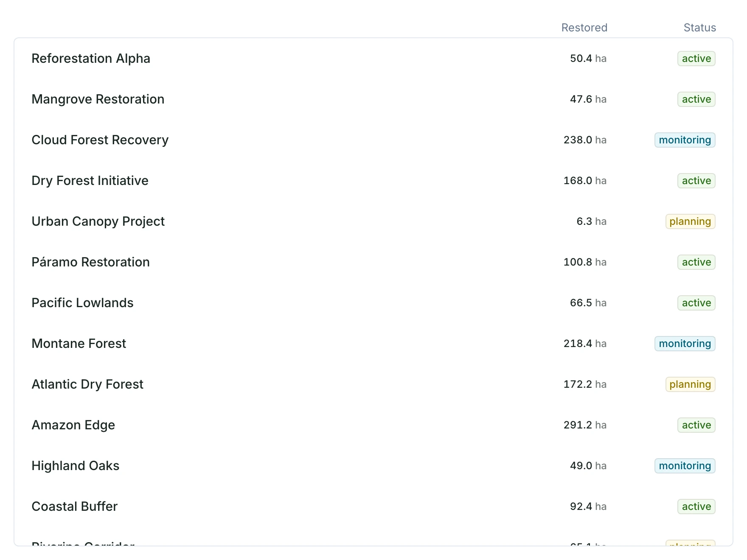Select active badge for Coastal Buffer

[x=696, y=507]
